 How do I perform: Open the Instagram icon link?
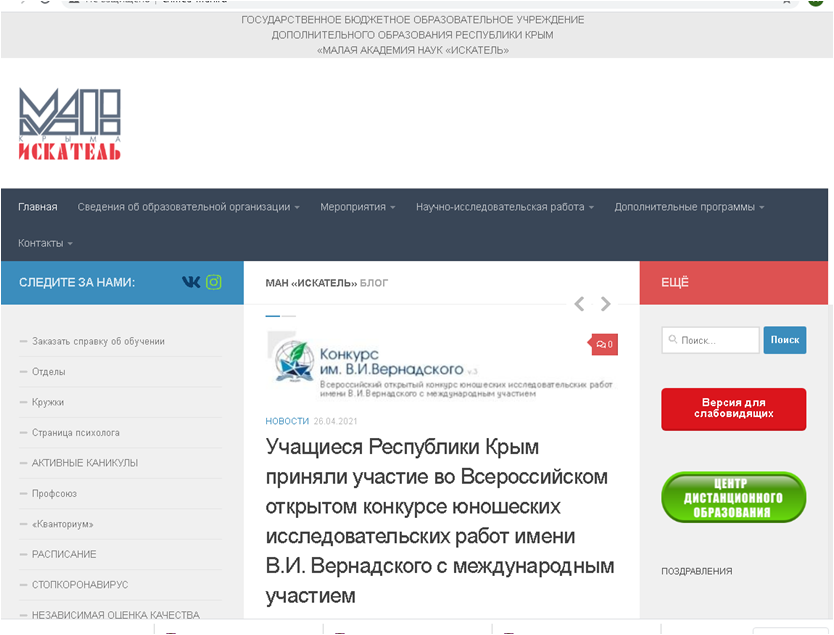(214, 282)
